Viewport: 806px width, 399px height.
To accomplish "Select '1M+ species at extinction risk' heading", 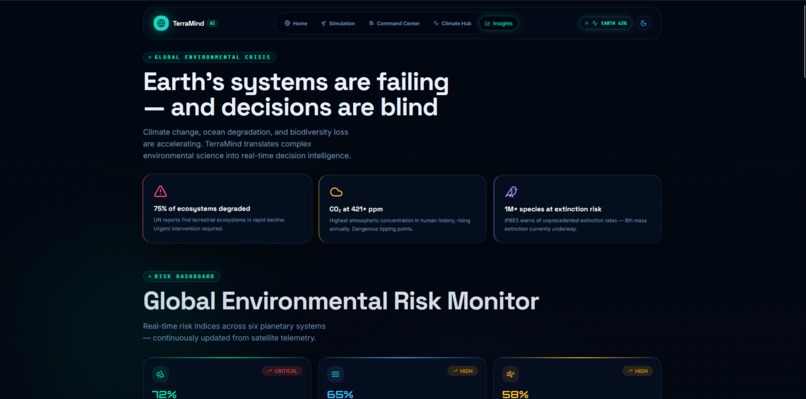I will 553,209.
